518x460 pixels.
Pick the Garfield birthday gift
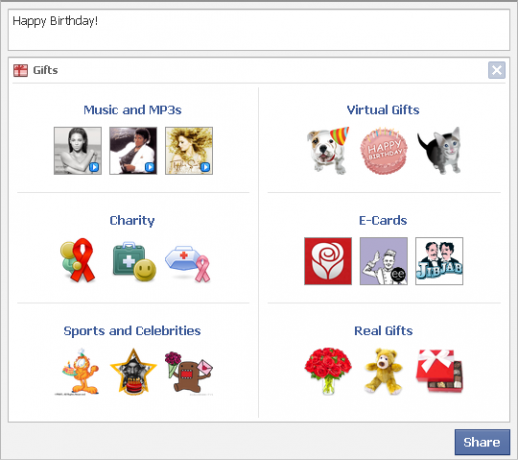coord(78,372)
